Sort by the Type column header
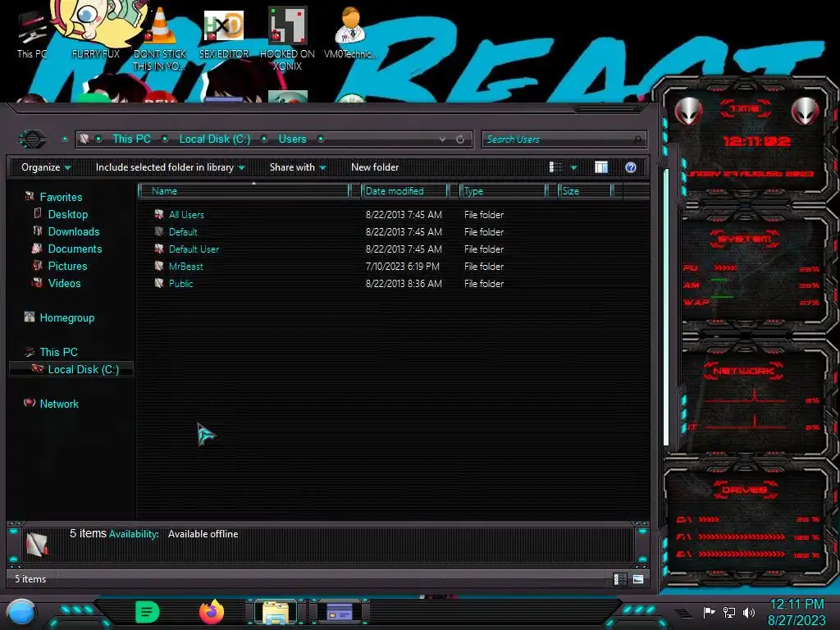This screenshot has width=840, height=630. (x=503, y=190)
